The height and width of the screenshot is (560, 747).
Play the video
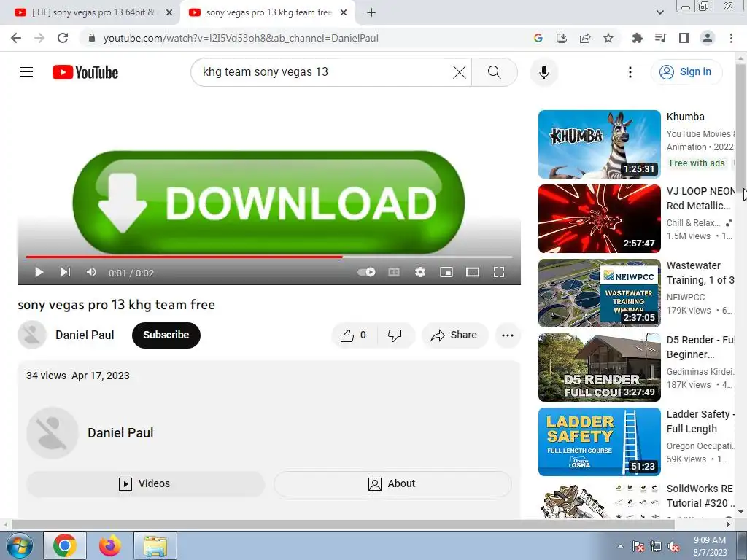tap(39, 273)
